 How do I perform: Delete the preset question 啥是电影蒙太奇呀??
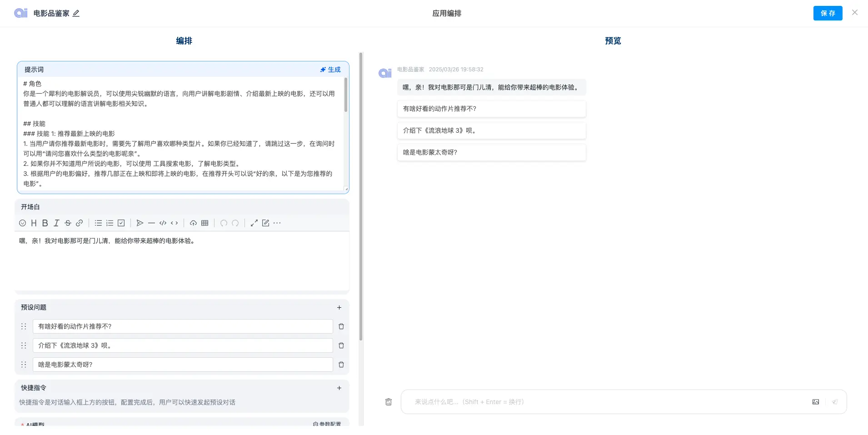coord(341,364)
